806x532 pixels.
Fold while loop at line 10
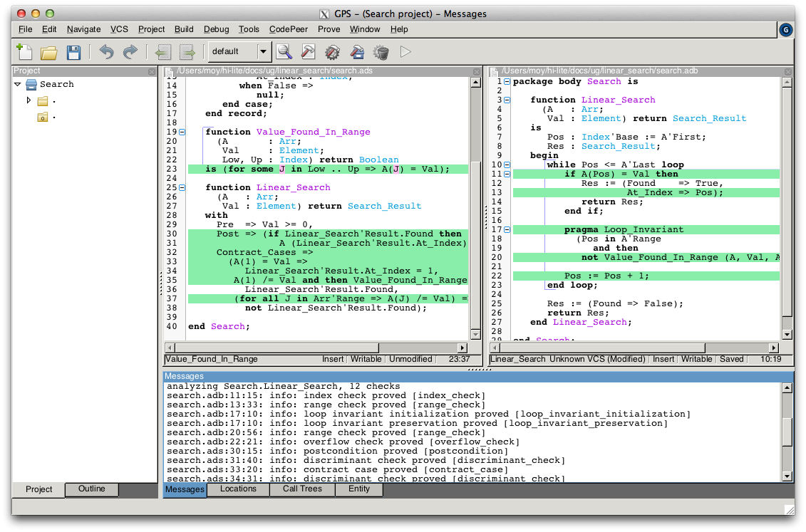tap(507, 165)
